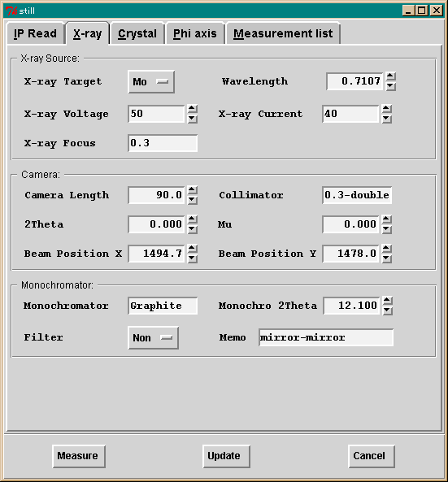The image size is (448, 482).
Task: Decrease X-ray Current with down arrow
Action: (387, 119)
